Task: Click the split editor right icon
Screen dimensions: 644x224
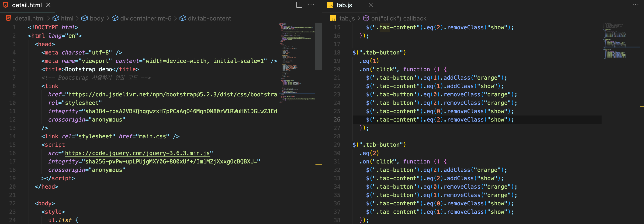Action: (x=299, y=5)
